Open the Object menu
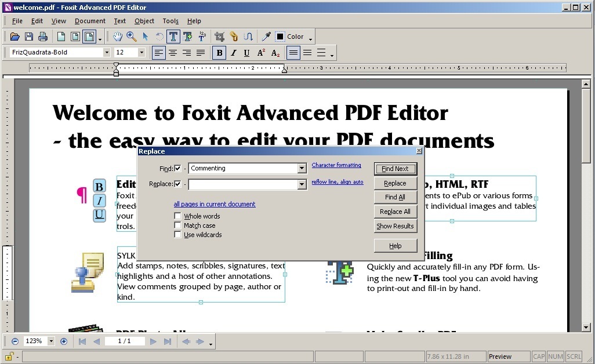Screen dimensions: 595x364 pos(144,21)
